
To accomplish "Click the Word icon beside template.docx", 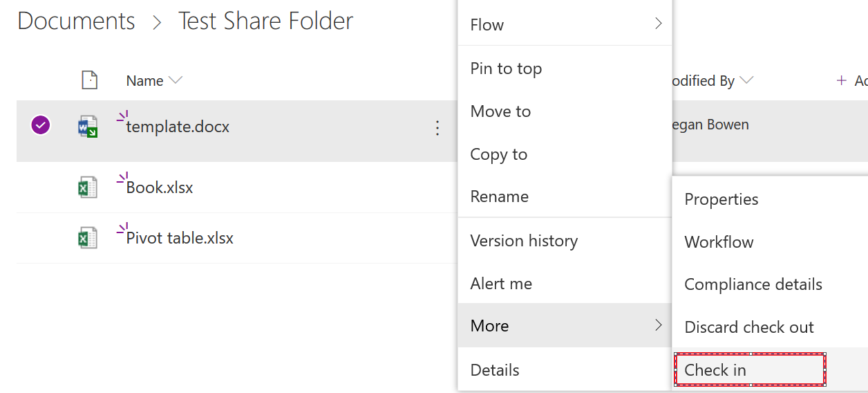I will click(88, 127).
